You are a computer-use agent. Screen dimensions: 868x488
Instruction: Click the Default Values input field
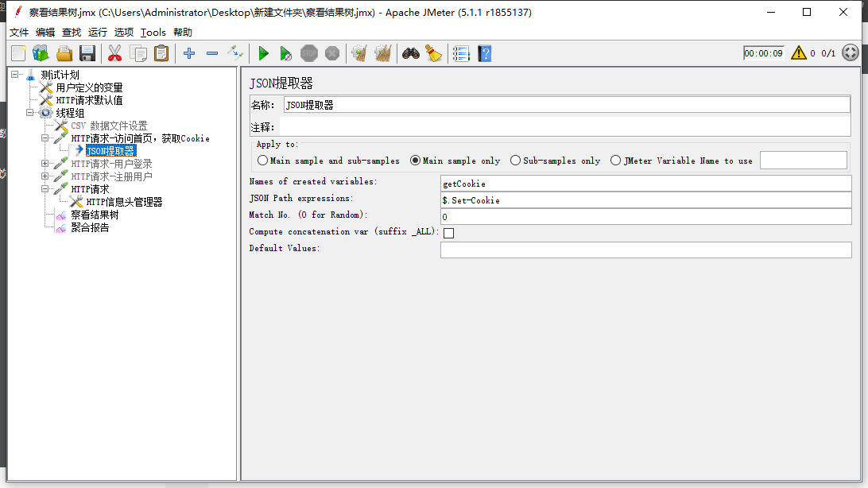(x=646, y=250)
